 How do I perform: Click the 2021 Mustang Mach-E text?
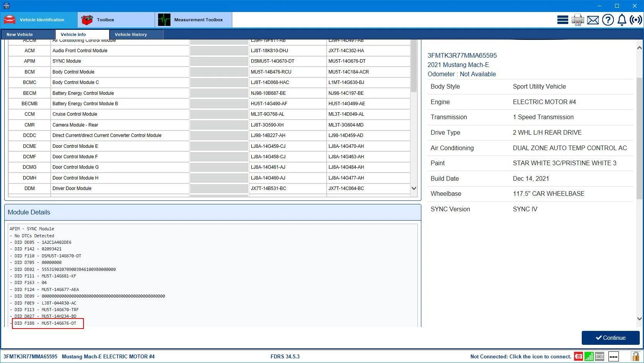[x=458, y=65]
